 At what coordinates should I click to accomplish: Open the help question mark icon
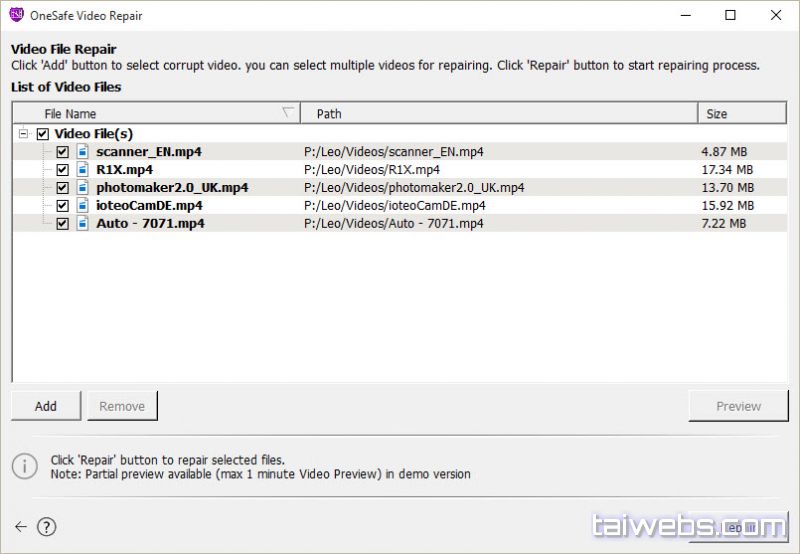click(x=47, y=527)
